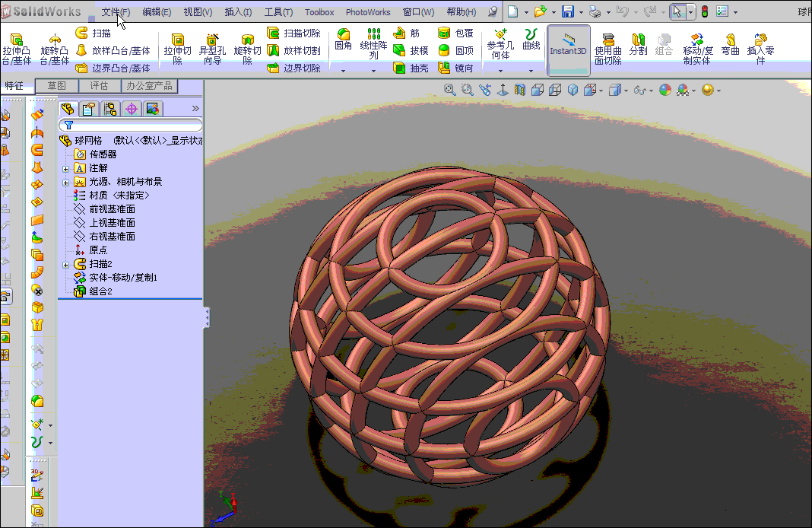Select the Lofted Boss/Base (放样凸台/基体) tool
Screen dimensions: 812x528
click(x=113, y=50)
